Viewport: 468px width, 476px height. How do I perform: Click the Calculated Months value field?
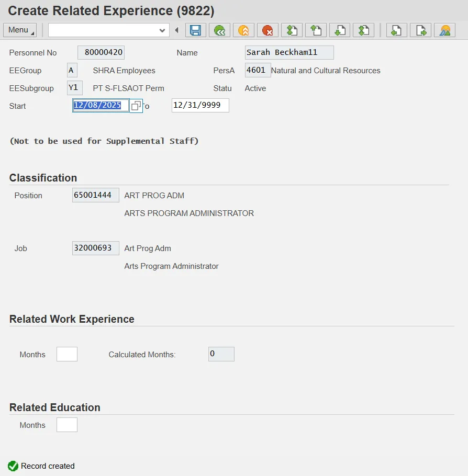[x=221, y=354]
